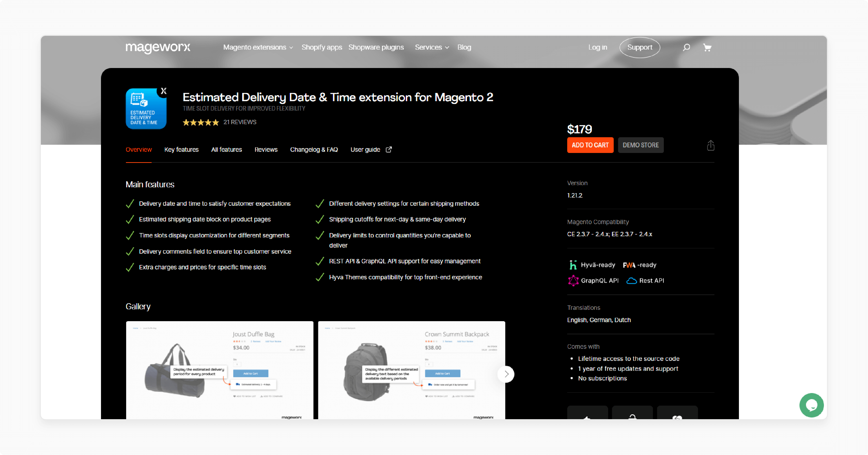
Task: Click 'REST API & GraphQL API support' feature
Action: point(405,261)
